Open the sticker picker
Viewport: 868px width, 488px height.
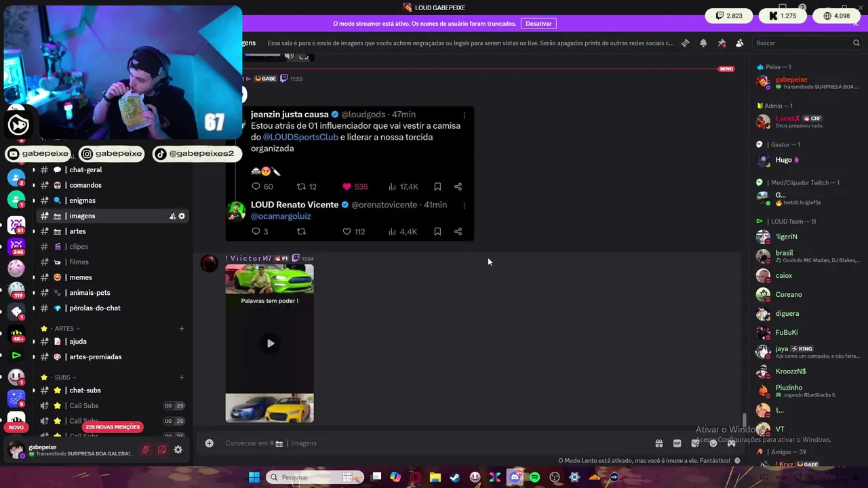pos(695,443)
